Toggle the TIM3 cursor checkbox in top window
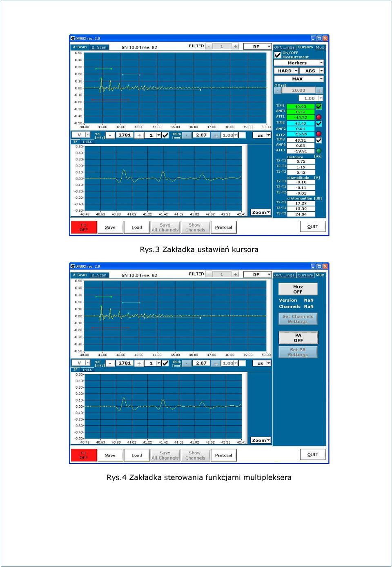392x567 pixels. click(319, 140)
